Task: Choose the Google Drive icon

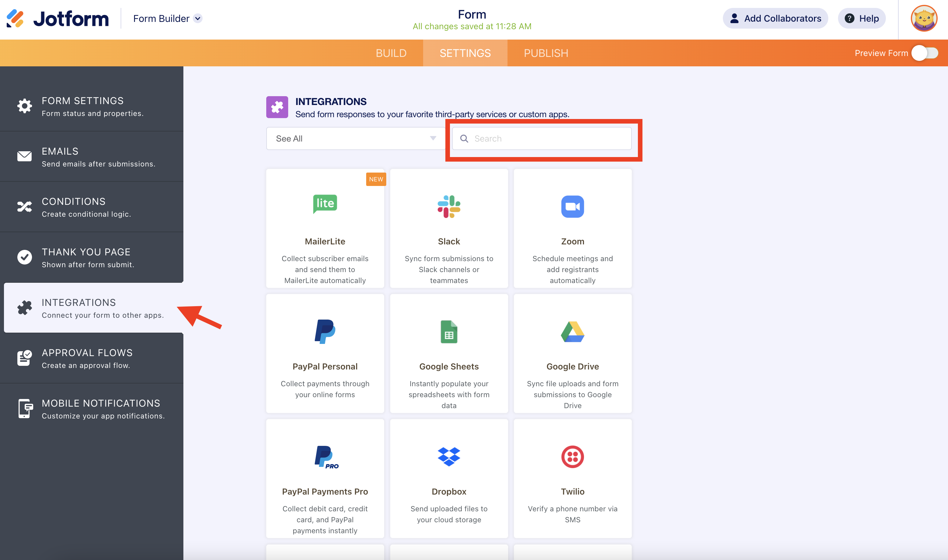Action: (x=572, y=332)
